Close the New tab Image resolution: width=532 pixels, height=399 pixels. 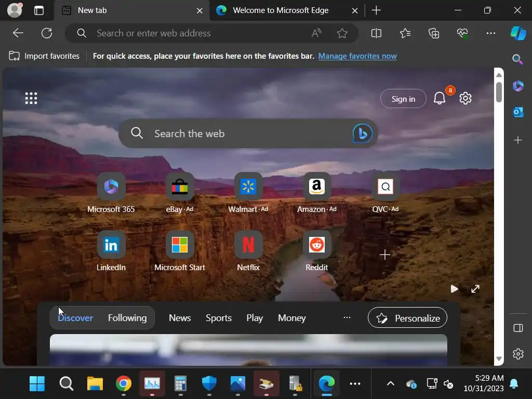200,10
